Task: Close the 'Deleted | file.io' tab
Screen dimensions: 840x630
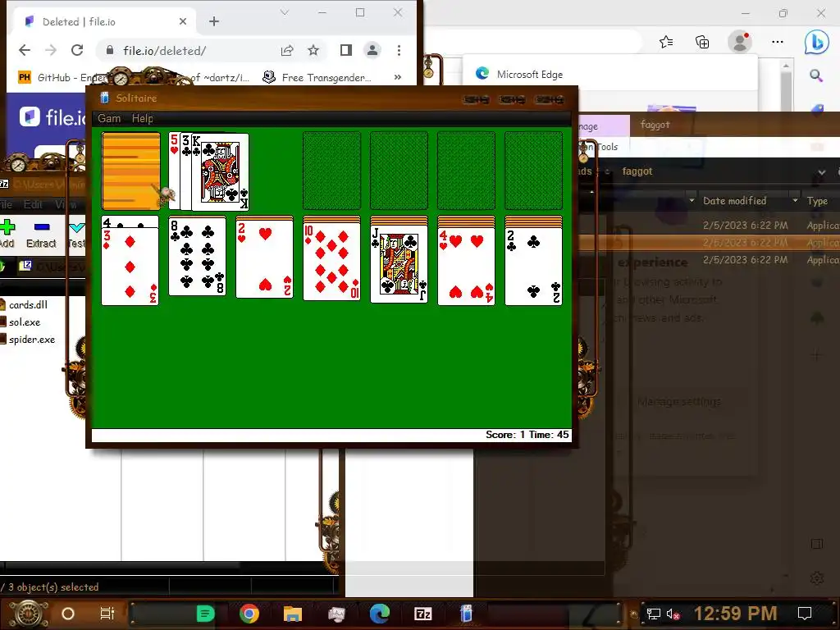Action: (183, 21)
